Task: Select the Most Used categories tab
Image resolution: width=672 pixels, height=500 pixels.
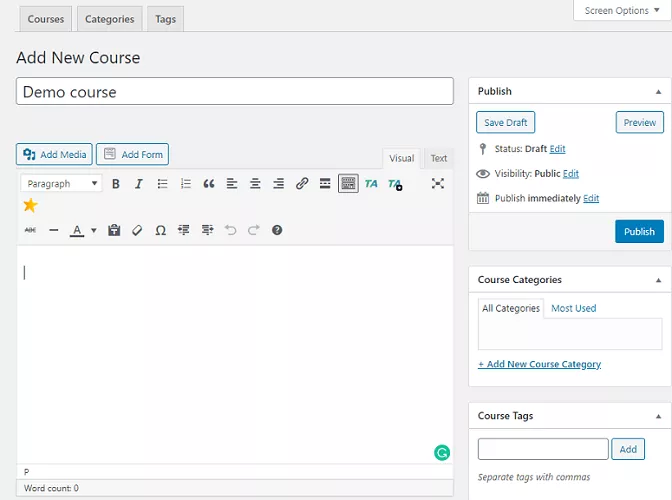Action: (573, 308)
